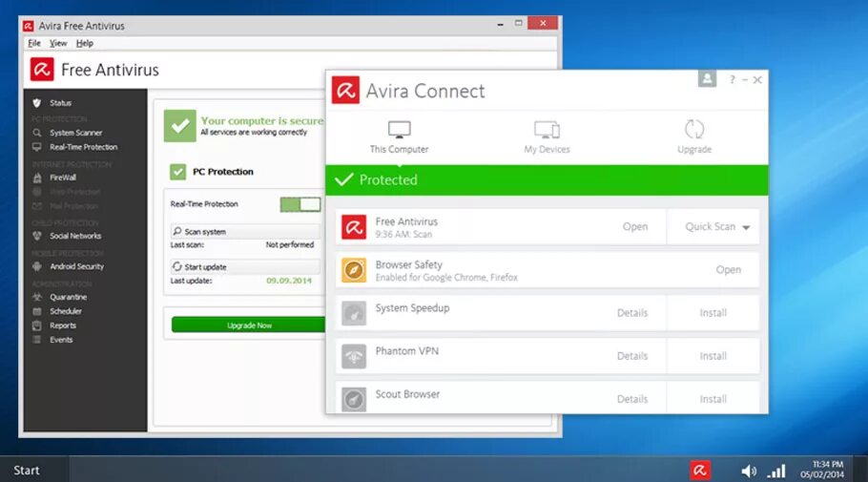868x482 pixels.
Task: Switch to the This Computer tab
Action: 399,136
